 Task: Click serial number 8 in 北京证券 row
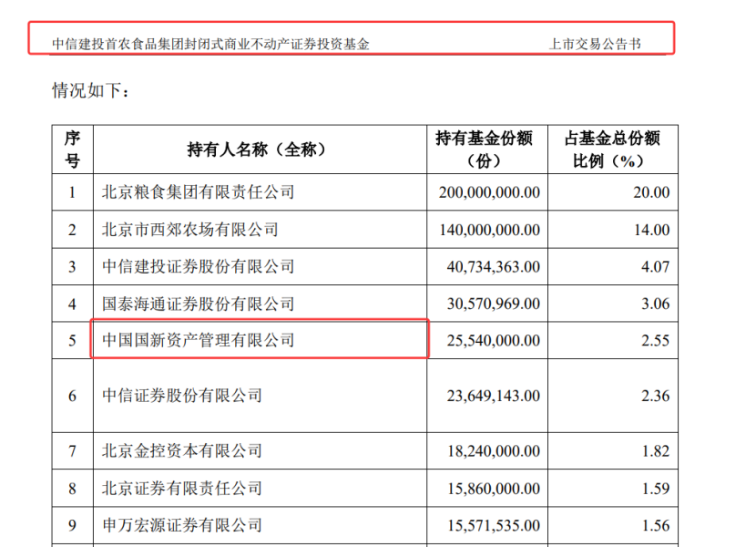72,489
